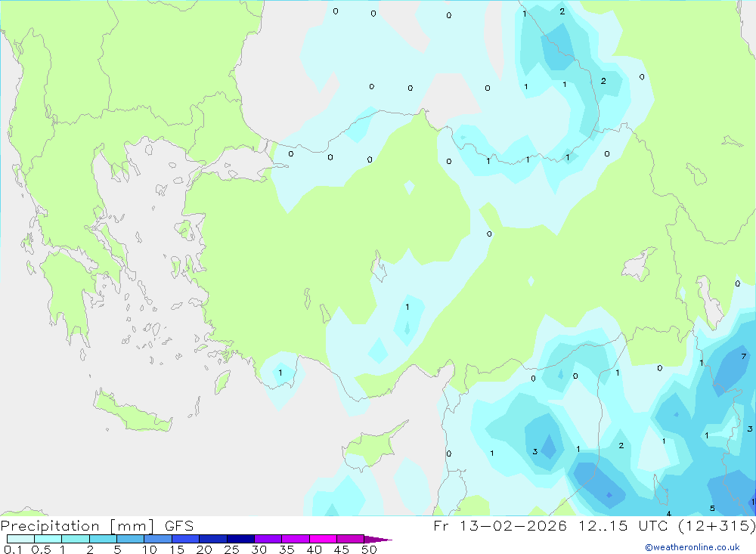Click the date '13-02-2026'
Image resolution: width=756 pixels, height=554 pixels.
click(513, 525)
